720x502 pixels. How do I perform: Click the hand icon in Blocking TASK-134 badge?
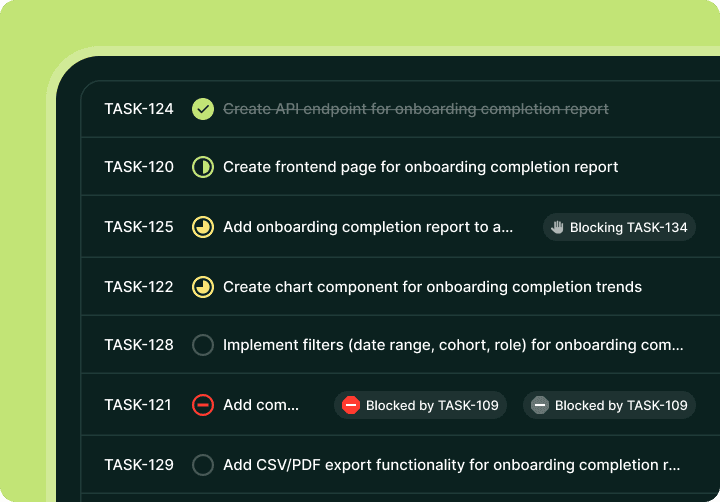[x=557, y=227]
